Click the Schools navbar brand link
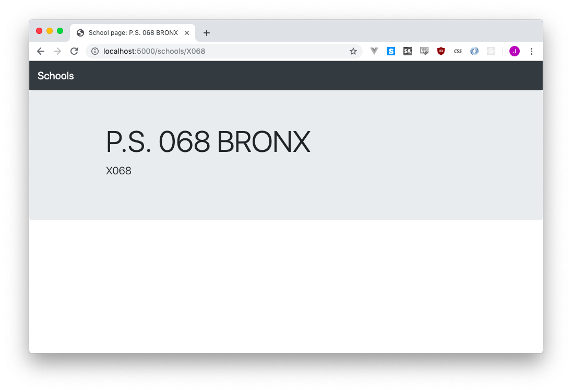Screen dimensions: 572x392 pyautogui.click(x=55, y=76)
